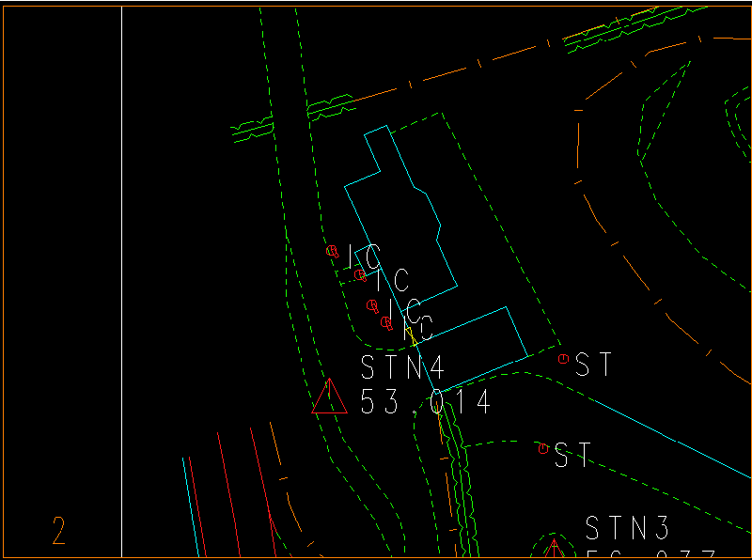Select the second red IC chamber symbol
Screen dimensions: 752x560
(x=360, y=275)
